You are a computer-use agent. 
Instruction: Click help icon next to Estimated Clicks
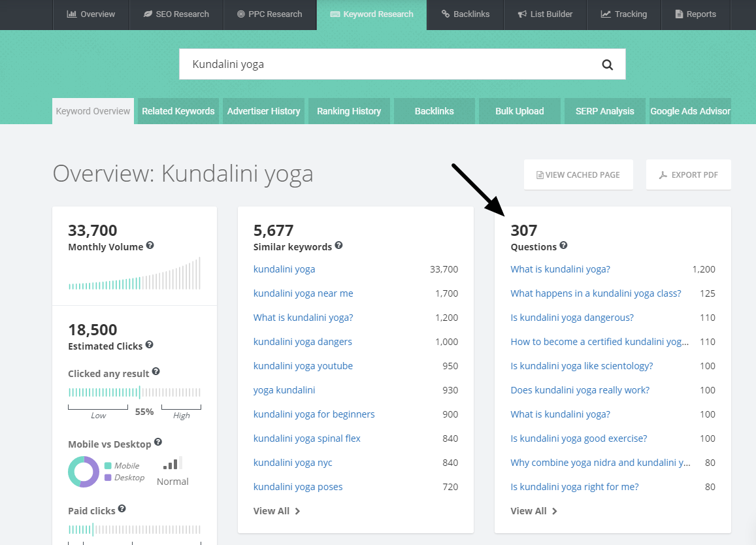(150, 344)
